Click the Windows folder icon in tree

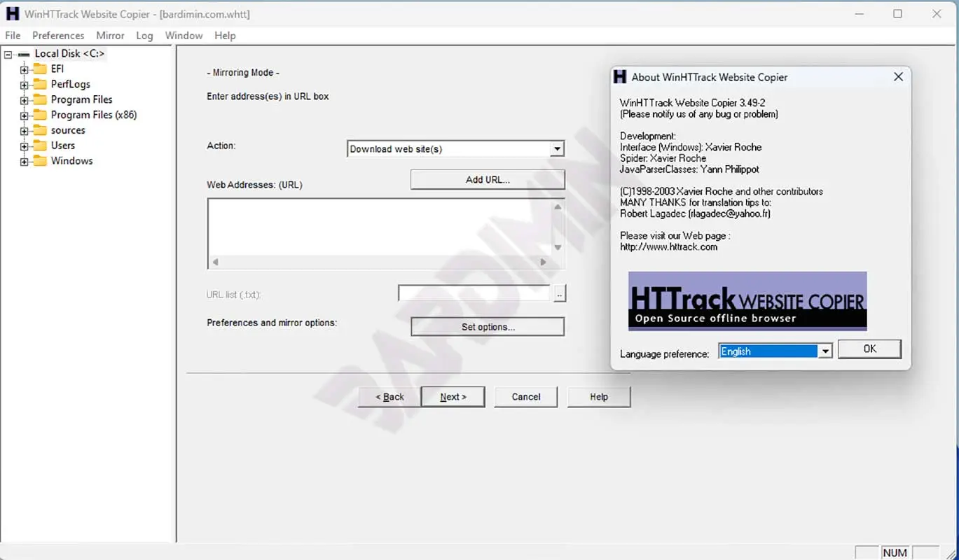click(39, 161)
